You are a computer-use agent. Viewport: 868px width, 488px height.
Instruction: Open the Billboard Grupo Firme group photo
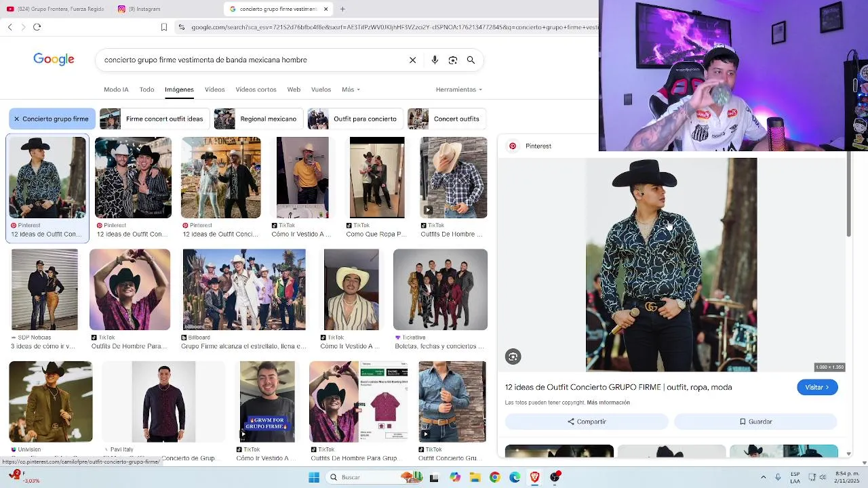tap(244, 289)
